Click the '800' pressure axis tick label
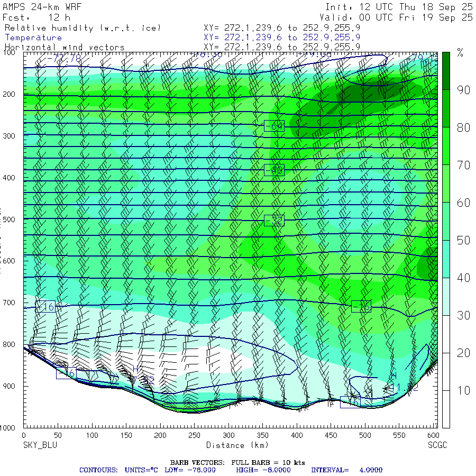 point(9,344)
